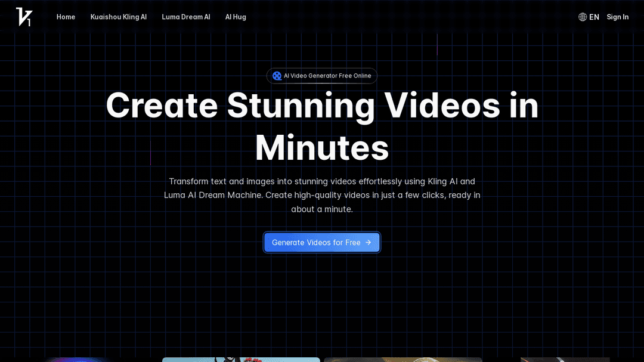
Task: Click the Sign In link
Action: coord(617,17)
